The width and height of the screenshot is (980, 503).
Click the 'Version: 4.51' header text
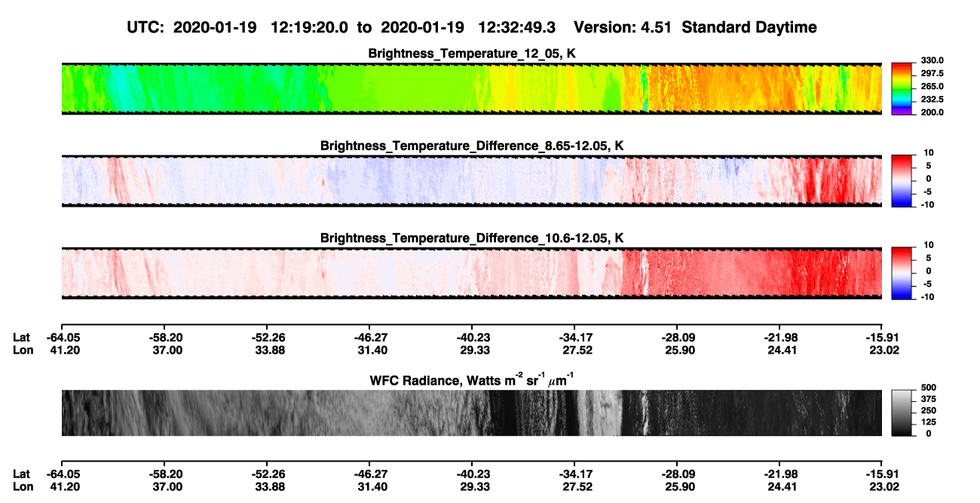pos(621,27)
